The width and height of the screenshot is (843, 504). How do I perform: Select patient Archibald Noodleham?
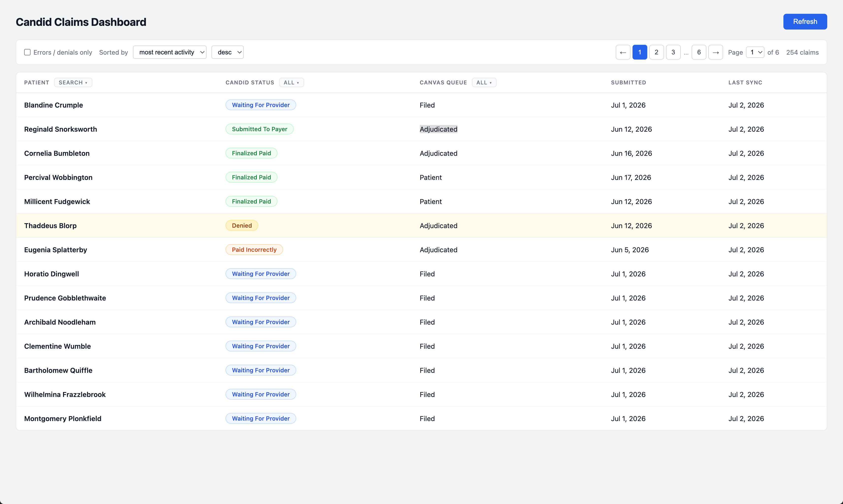[60, 322]
